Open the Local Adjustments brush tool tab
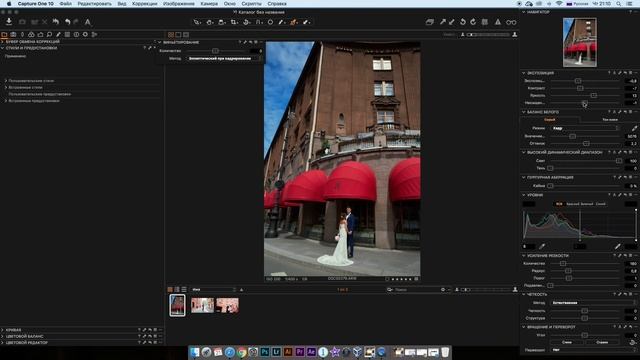Screen dimensions: 640x360 point(58,35)
